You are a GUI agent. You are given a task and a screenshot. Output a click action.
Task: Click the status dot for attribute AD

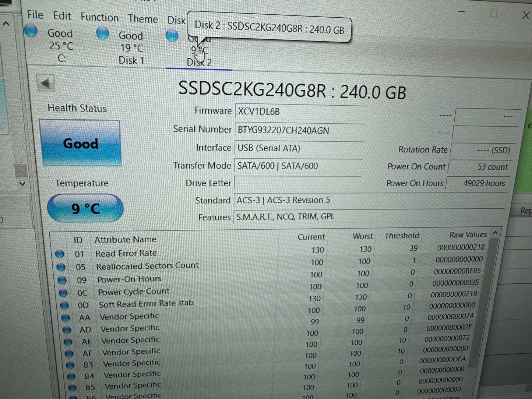click(67, 330)
